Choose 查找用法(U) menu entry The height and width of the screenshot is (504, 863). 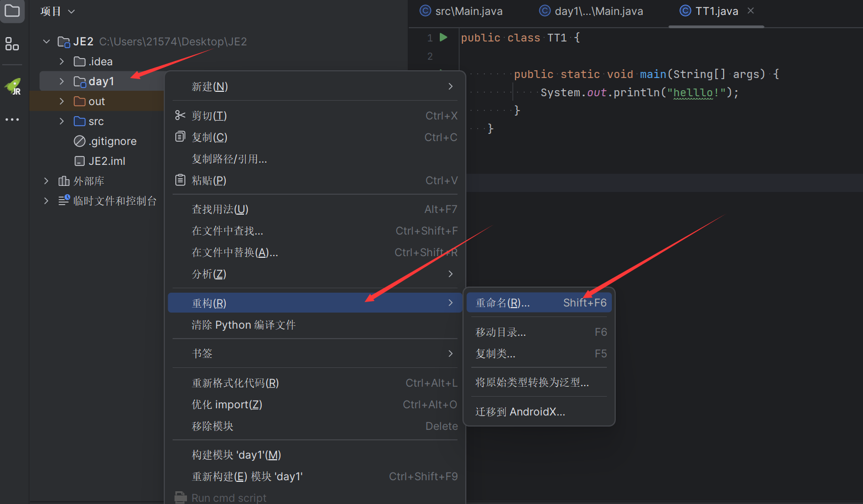tap(315, 209)
